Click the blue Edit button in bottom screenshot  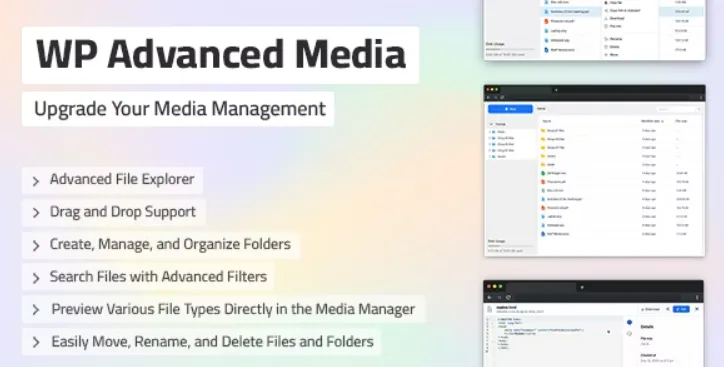[x=681, y=309]
